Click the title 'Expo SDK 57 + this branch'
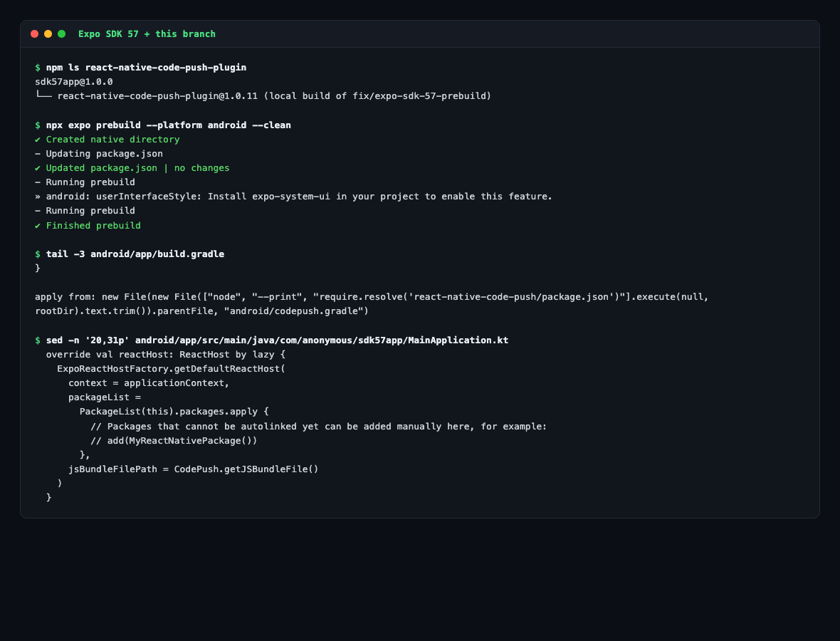 pos(147,33)
